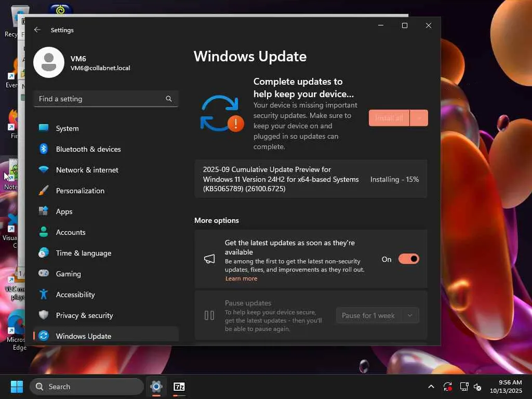The height and width of the screenshot is (399, 532).
Task: Click the taskbar Search box
Action: (87, 387)
